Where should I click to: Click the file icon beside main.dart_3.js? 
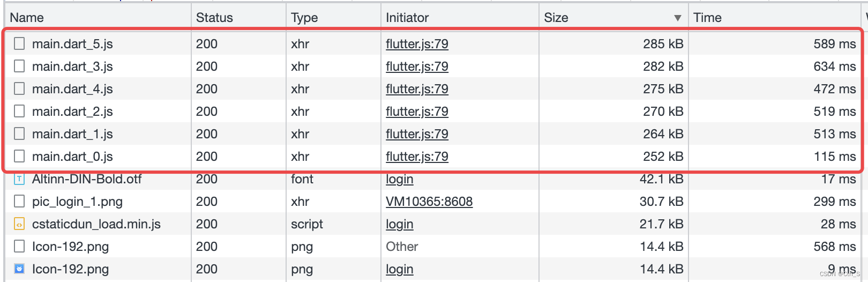19,66
